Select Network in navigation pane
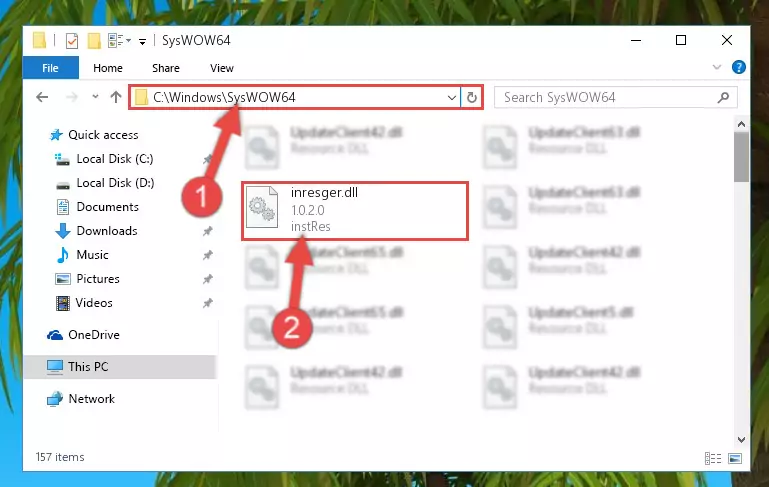 point(91,399)
